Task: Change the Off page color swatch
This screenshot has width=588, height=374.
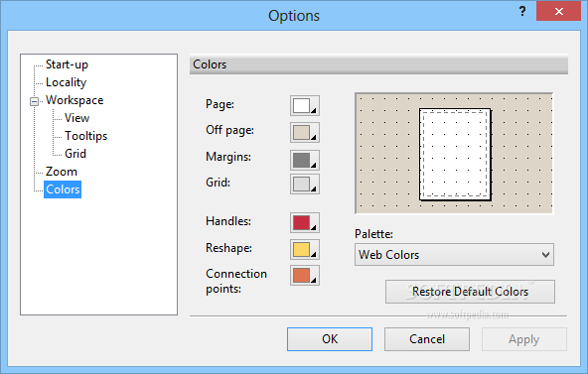Action: 305,132
